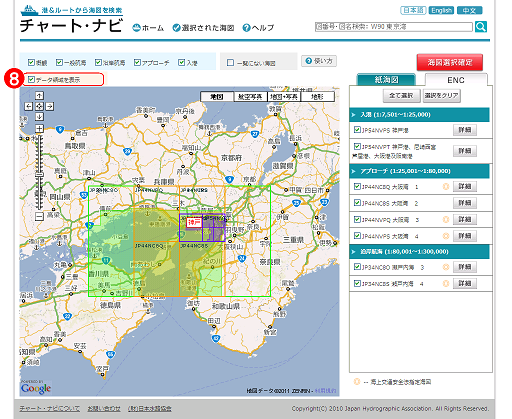Image resolution: width=512 pixels, height=419 pixels.
Task: Switch to the 紙海図 tab
Action: click(386, 80)
